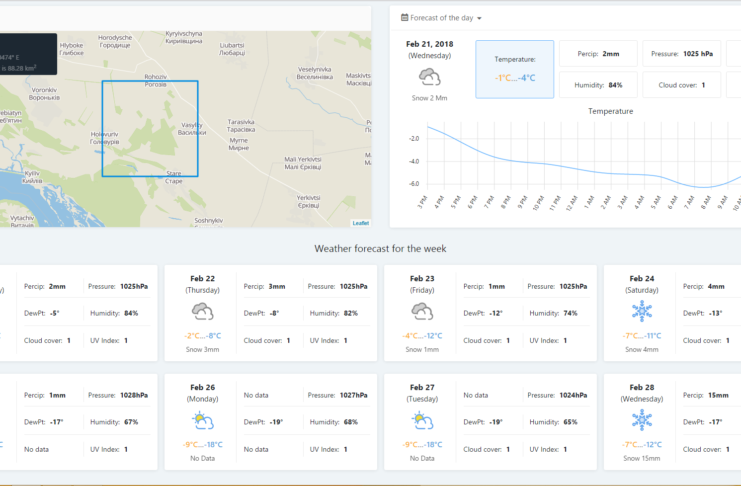
Task: Click the calendar icon beside Forecast of the day
Action: 405,17
